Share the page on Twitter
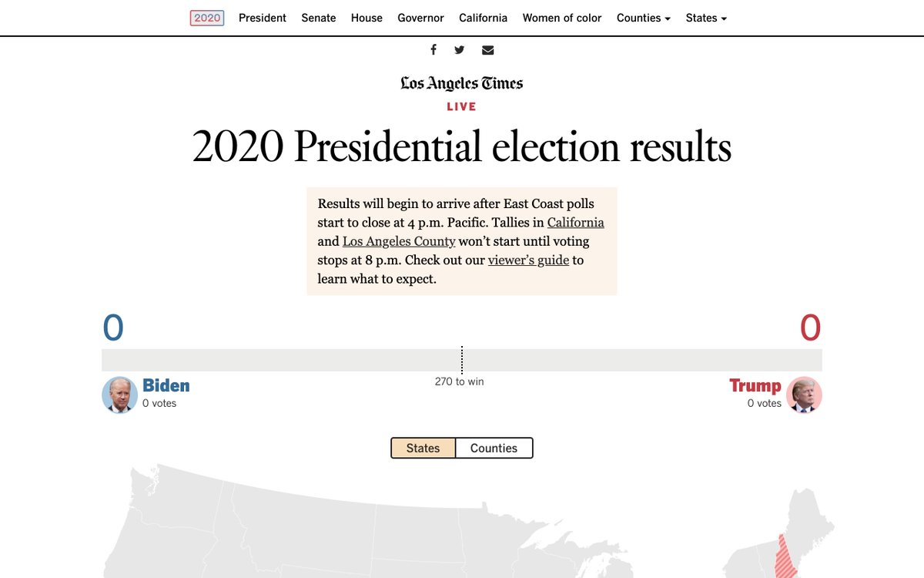 [x=460, y=50]
